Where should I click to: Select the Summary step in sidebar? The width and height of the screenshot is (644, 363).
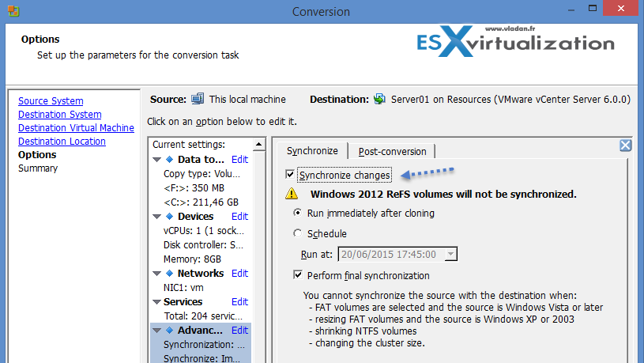pos(38,168)
